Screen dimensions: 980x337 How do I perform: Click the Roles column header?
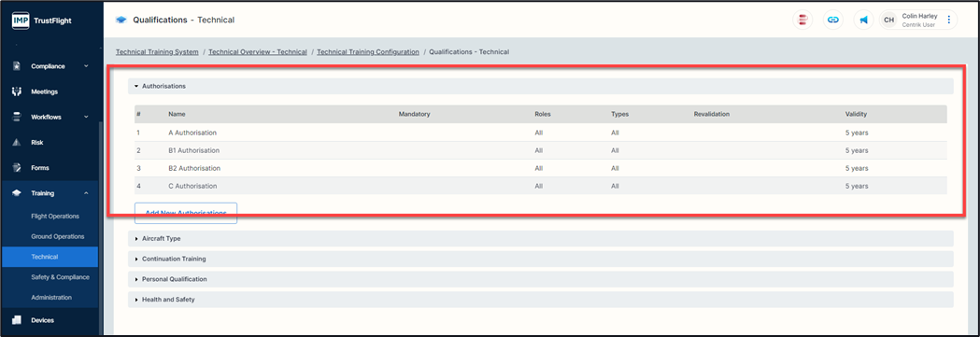pyautogui.click(x=543, y=114)
